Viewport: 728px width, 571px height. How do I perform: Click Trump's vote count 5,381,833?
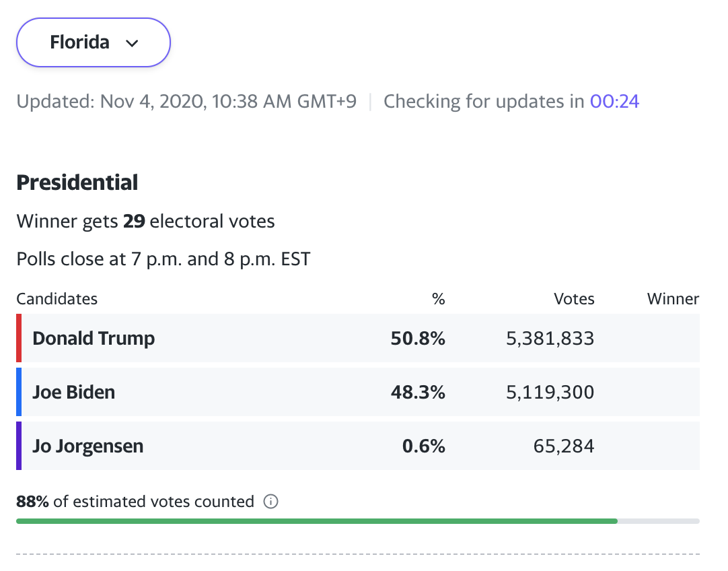pos(550,338)
